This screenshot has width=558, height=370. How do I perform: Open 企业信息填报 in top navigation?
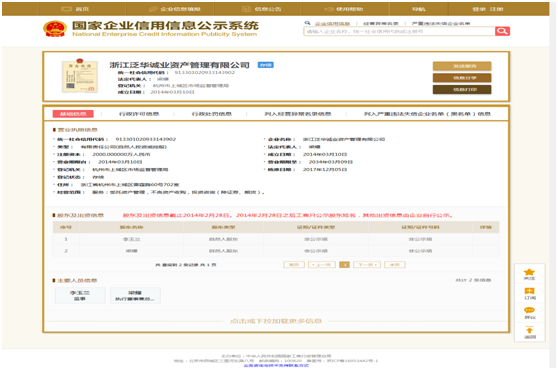click(174, 9)
